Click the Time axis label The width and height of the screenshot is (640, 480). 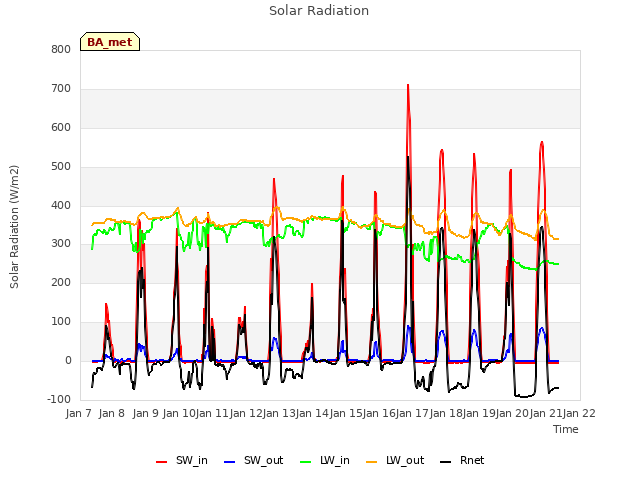(566, 429)
